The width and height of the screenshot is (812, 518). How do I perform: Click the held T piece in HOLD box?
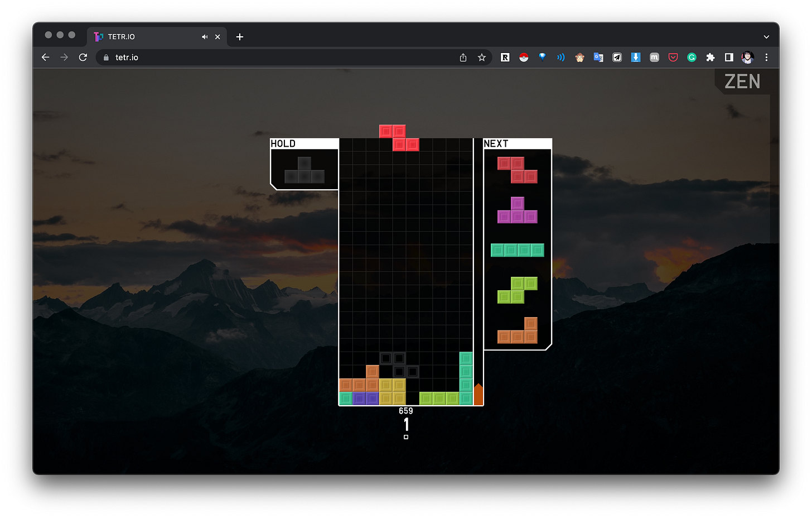coord(304,170)
